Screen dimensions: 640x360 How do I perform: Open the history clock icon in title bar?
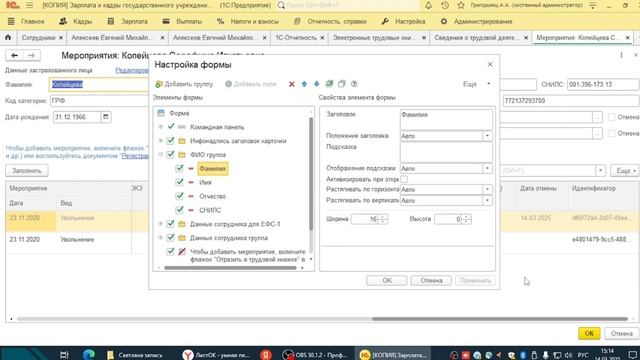click(445, 5)
